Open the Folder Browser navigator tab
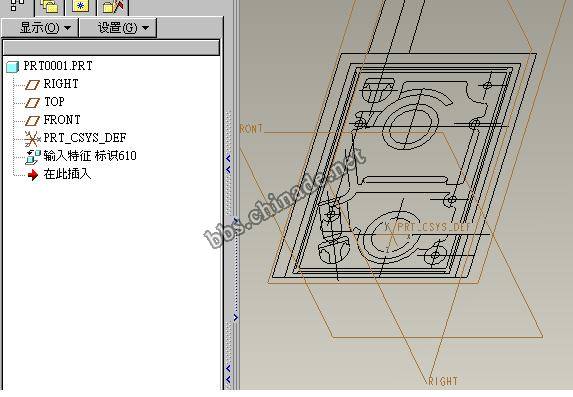This screenshot has width=573, height=397. click(x=50, y=7)
